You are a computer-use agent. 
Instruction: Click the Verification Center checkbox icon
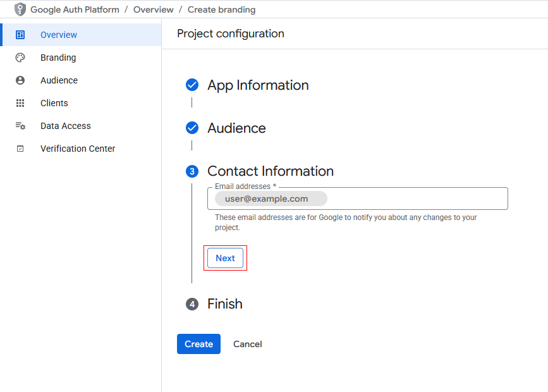[x=20, y=149]
